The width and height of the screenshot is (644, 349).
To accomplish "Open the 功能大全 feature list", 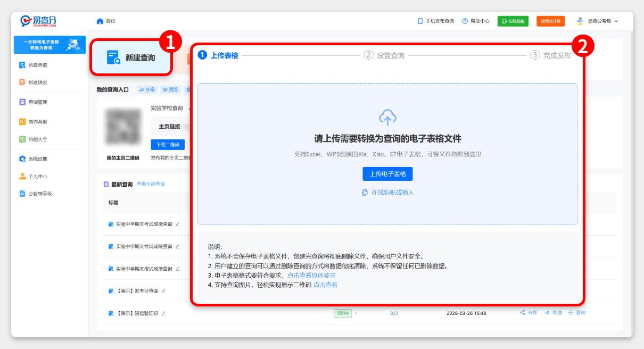I will 35,139.
